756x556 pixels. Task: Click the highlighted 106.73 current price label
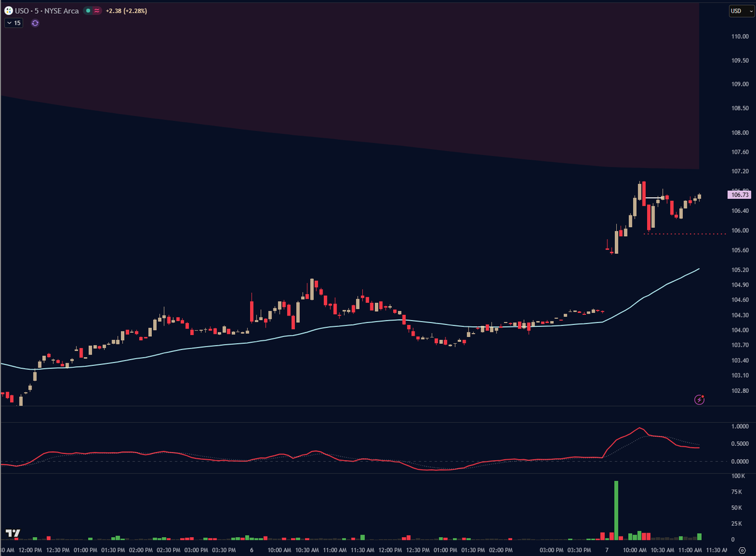pyautogui.click(x=740, y=196)
